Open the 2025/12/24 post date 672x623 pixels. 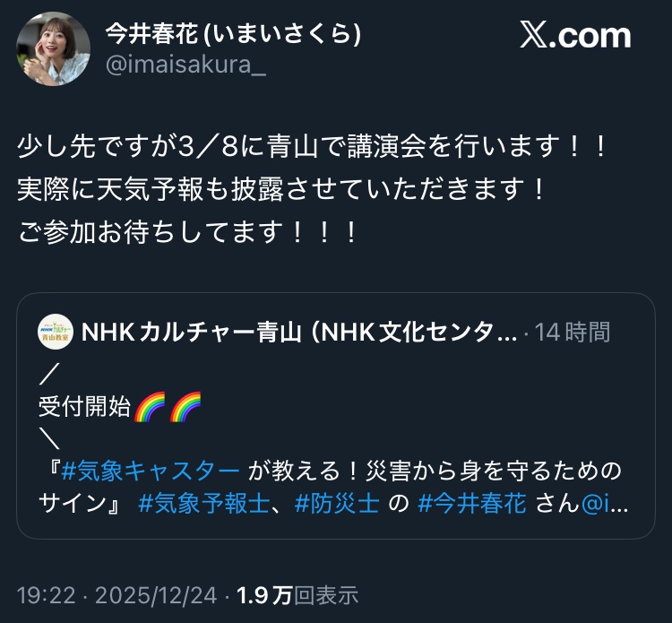pyautogui.click(x=156, y=595)
